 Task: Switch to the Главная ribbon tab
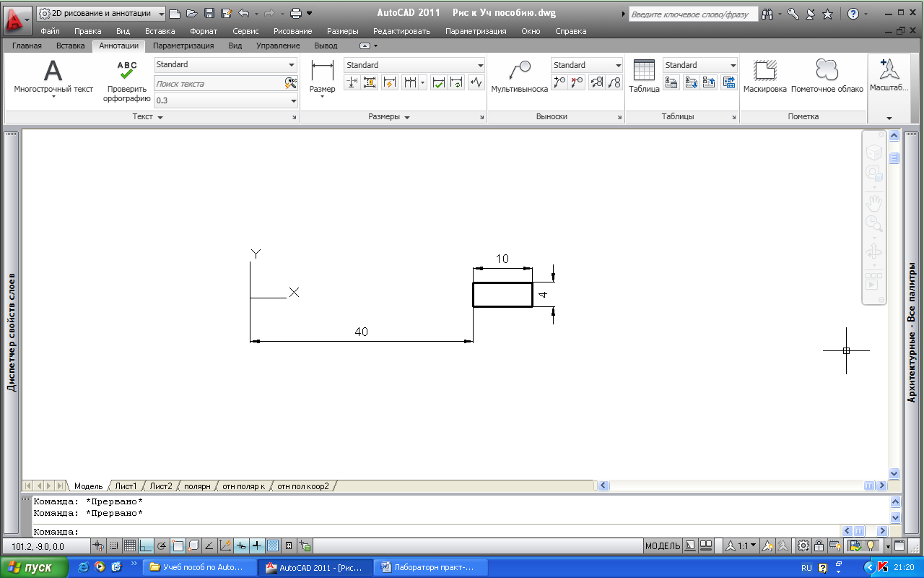(27, 46)
